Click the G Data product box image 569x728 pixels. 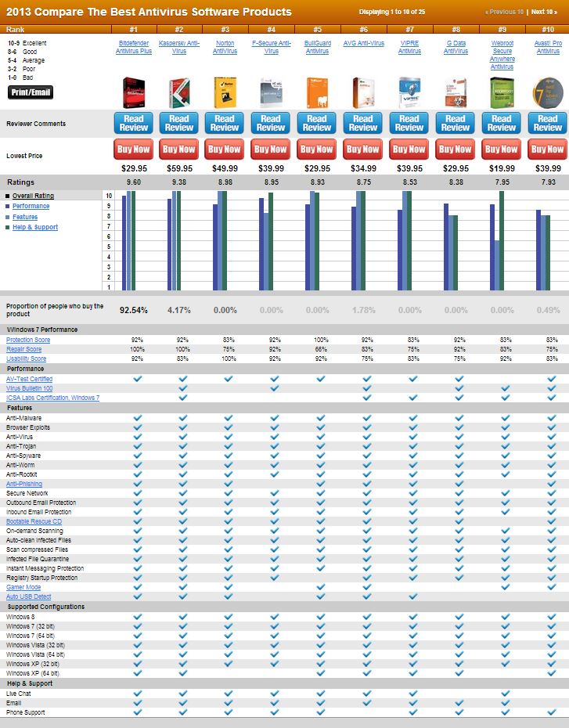[456, 93]
